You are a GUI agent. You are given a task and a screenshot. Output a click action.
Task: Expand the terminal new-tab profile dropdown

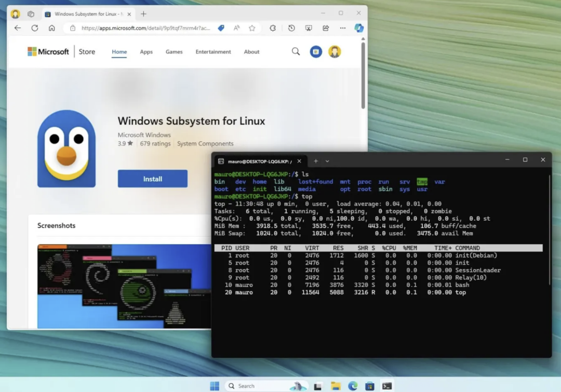(x=327, y=161)
